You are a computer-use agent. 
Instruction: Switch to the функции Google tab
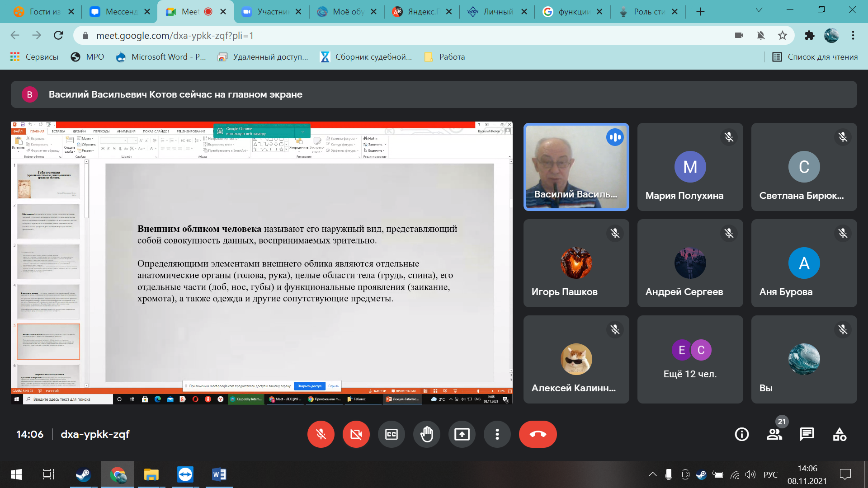(x=572, y=12)
